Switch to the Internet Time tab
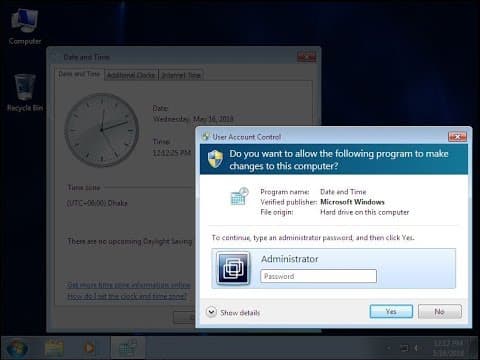The image size is (480, 360). [181, 75]
